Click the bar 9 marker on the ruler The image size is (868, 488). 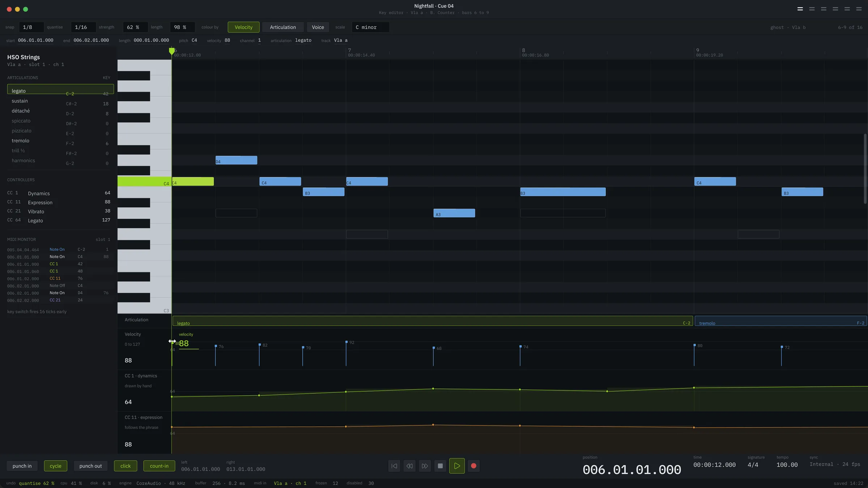[698, 51]
